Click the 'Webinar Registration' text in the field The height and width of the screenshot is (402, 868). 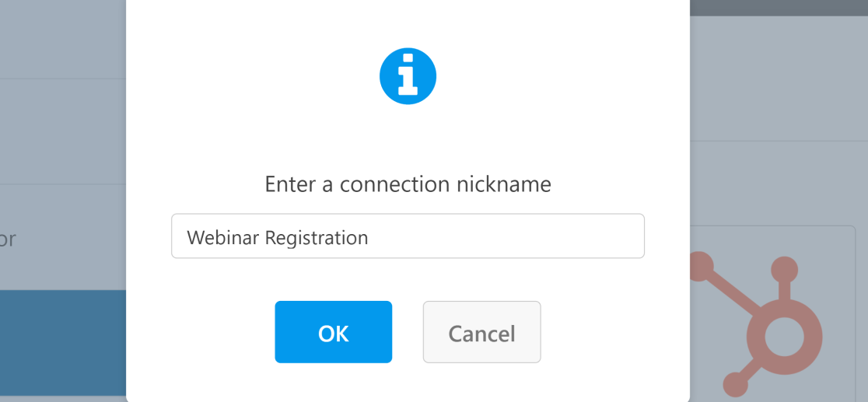[278, 238]
